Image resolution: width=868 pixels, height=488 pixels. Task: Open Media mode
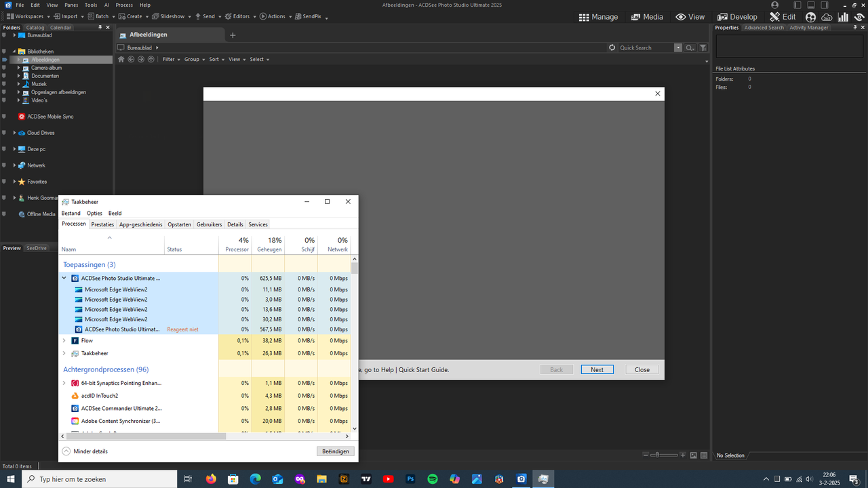click(647, 17)
